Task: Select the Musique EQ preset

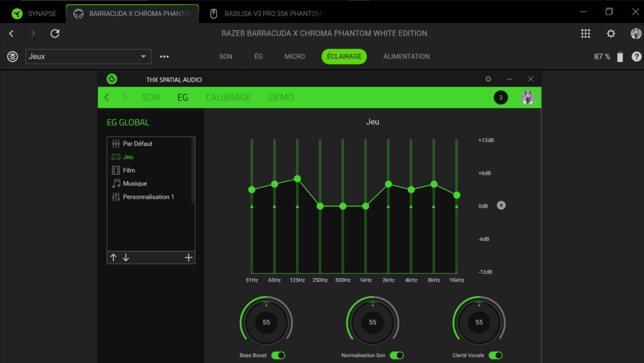Action: [135, 184]
